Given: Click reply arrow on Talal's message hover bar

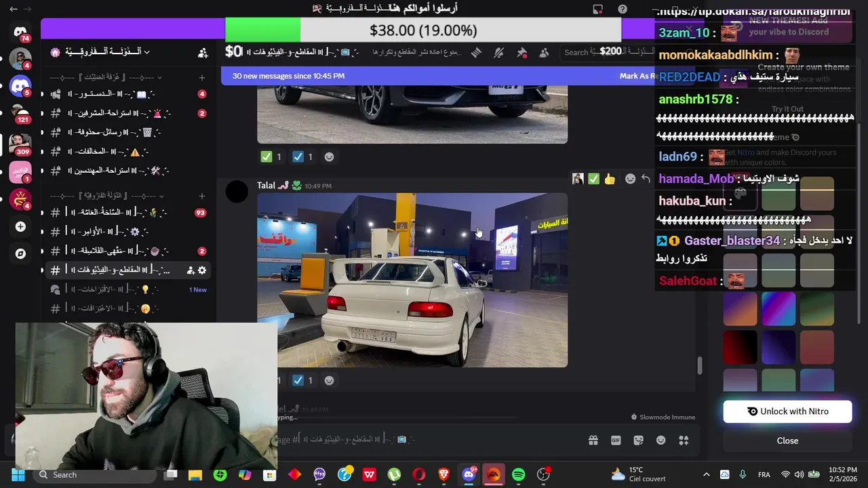Looking at the screenshot, I should pos(646,179).
